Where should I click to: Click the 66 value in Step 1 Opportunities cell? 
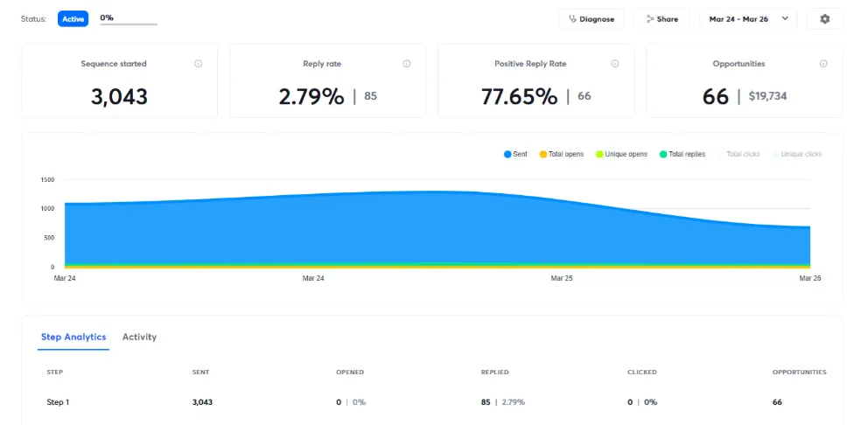pos(777,402)
